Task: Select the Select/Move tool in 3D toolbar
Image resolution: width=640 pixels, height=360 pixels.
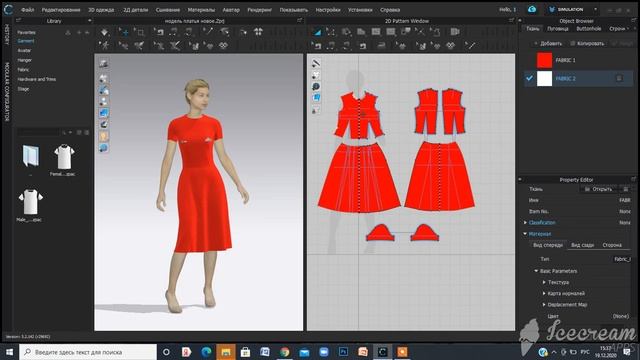Action: click(x=124, y=32)
